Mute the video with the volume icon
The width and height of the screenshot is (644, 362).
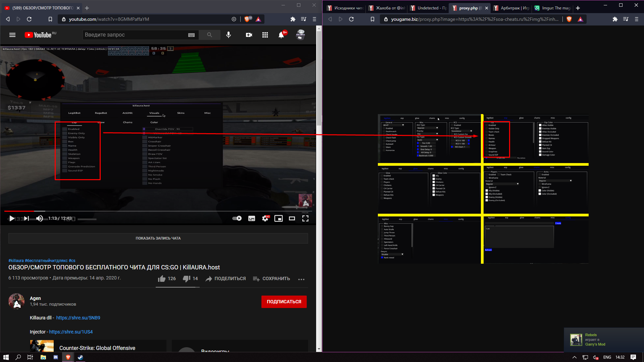coord(40,218)
